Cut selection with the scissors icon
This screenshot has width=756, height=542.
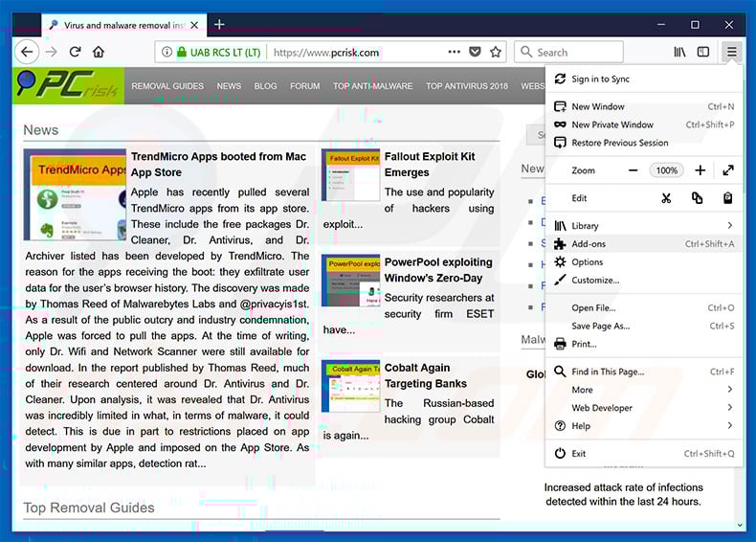pos(666,198)
